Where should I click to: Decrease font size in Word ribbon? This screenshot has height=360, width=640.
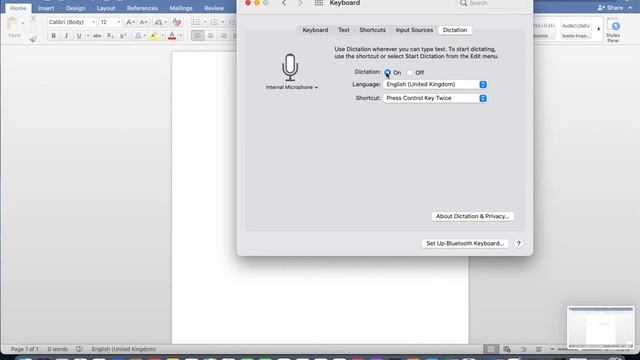(143, 22)
